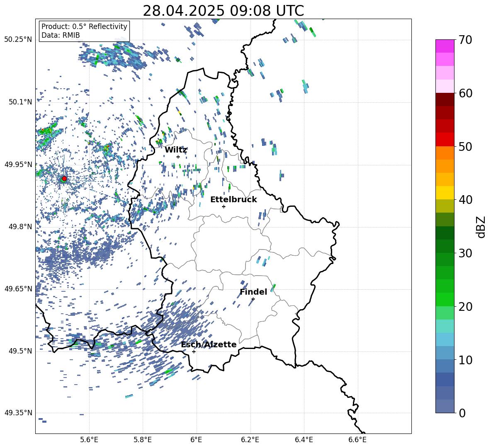Click the 70 tick on the colorbar

pyautogui.click(x=465, y=40)
